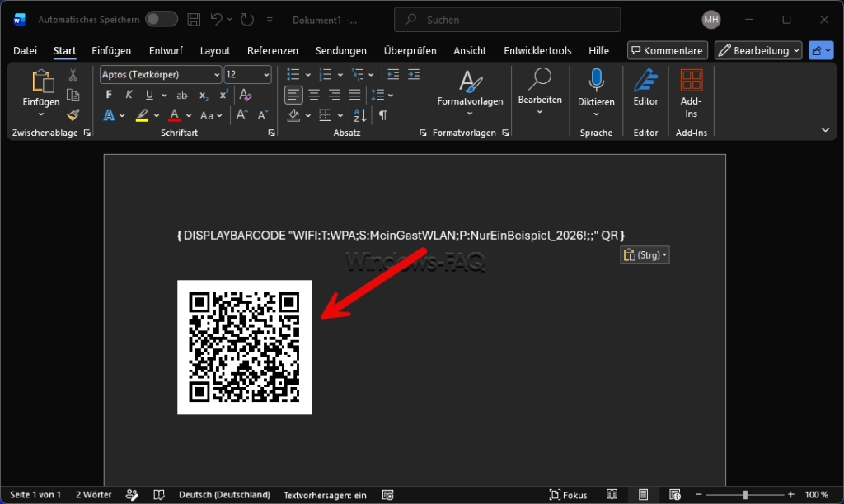Decrease font size with the smaller A
844x504 pixels.
(x=262, y=115)
